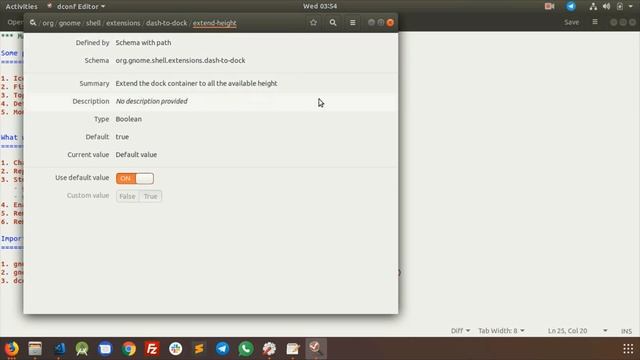Click the dconf Editor icon in the dock

[316, 349]
